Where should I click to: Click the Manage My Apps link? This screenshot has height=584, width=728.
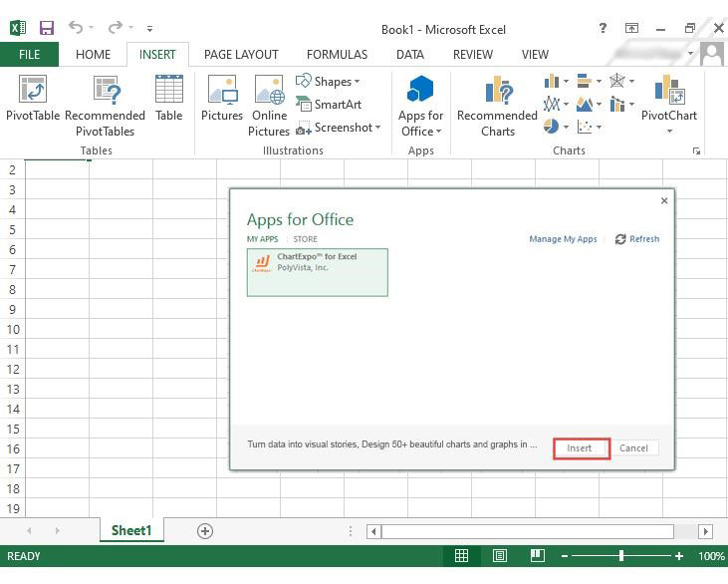(563, 239)
